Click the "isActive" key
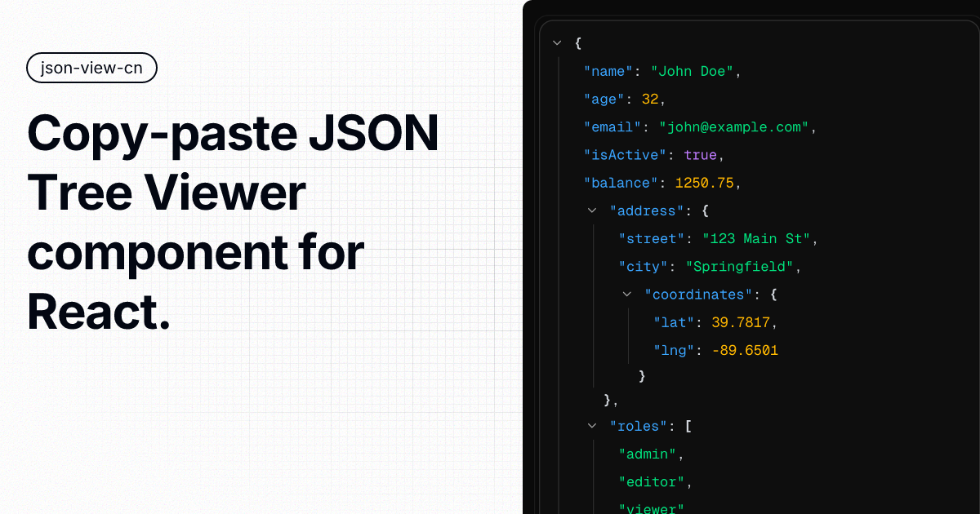This screenshot has height=514, width=980. 626,155
